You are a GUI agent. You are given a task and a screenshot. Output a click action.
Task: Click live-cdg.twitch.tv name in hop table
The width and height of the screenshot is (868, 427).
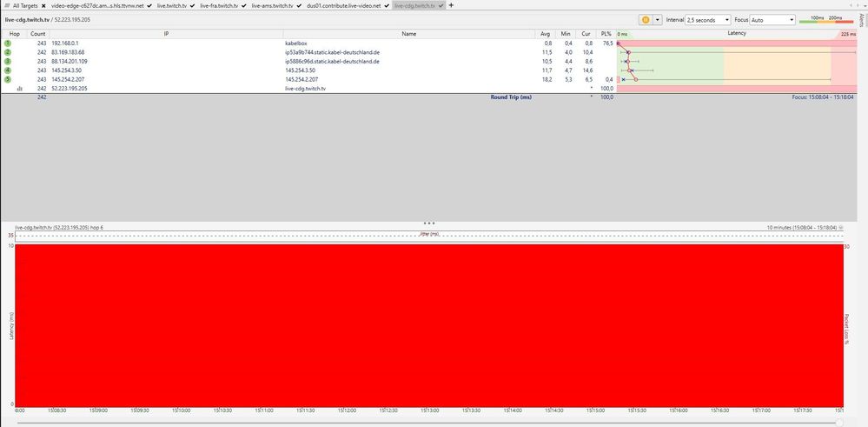point(306,89)
